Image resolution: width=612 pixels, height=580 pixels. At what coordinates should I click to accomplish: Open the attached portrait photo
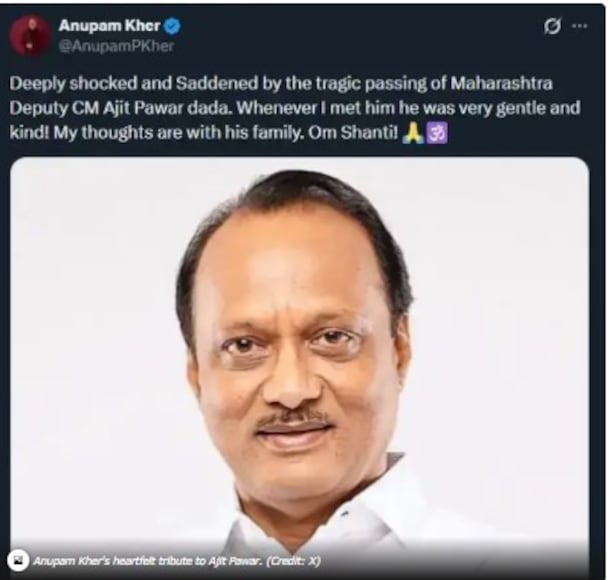[299, 367]
